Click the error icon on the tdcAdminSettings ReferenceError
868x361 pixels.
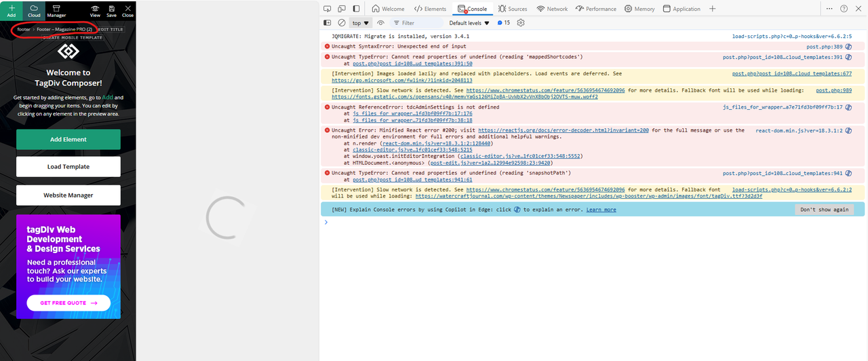pyautogui.click(x=327, y=107)
